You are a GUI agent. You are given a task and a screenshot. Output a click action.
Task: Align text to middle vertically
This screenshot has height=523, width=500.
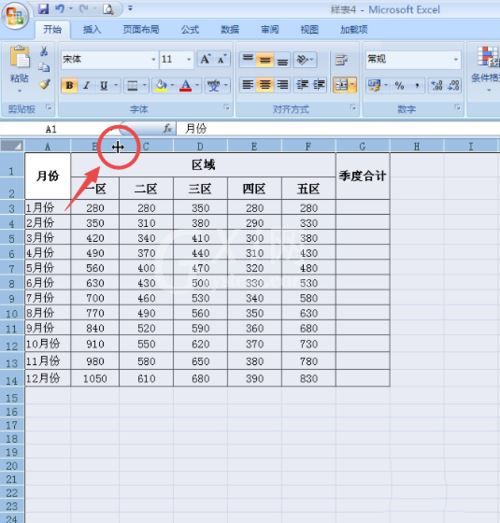[x=265, y=60]
